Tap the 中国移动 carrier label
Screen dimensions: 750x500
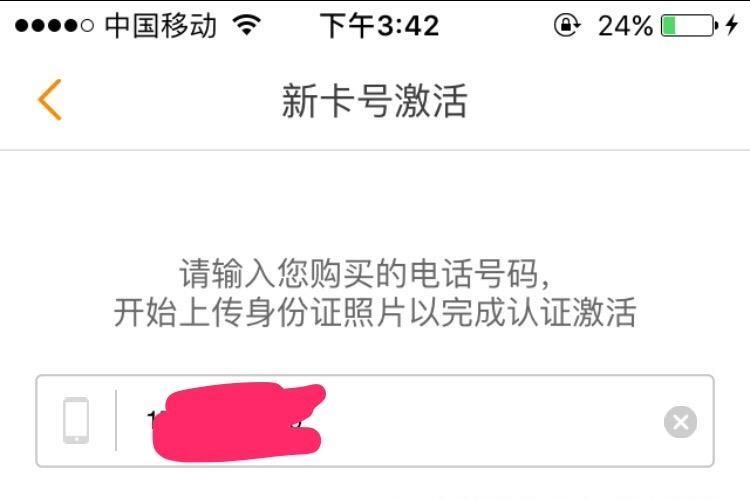click(x=161, y=25)
